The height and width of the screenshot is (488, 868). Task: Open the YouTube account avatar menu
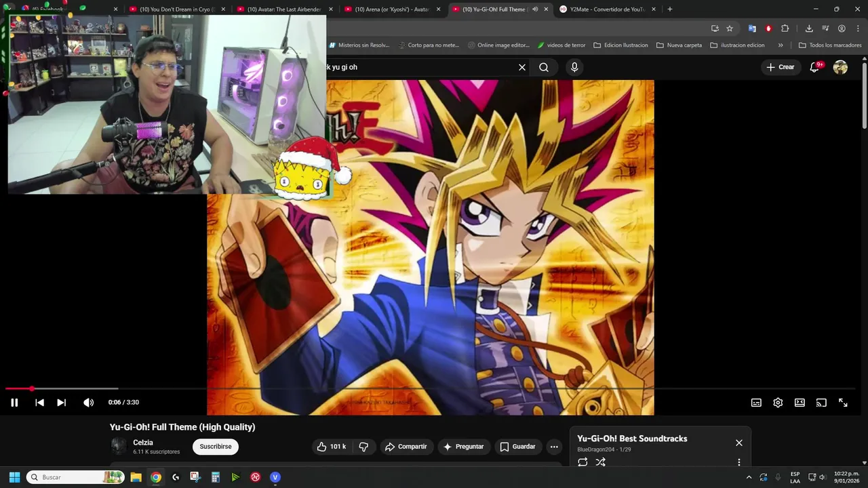pos(840,67)
